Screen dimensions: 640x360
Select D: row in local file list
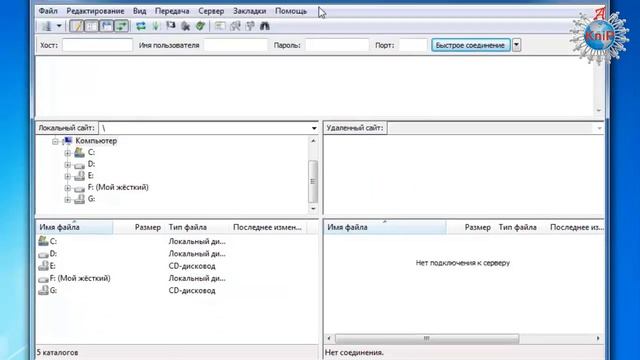point(177,254)
